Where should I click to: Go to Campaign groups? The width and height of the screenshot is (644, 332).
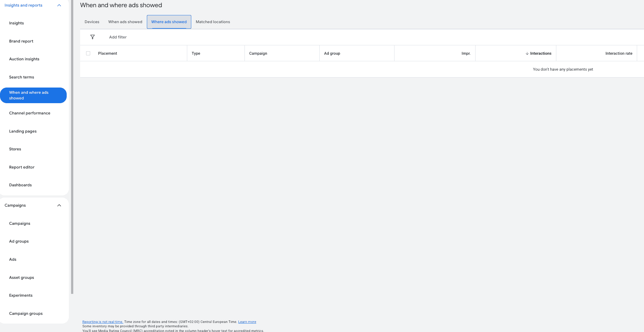pos(26,314)
